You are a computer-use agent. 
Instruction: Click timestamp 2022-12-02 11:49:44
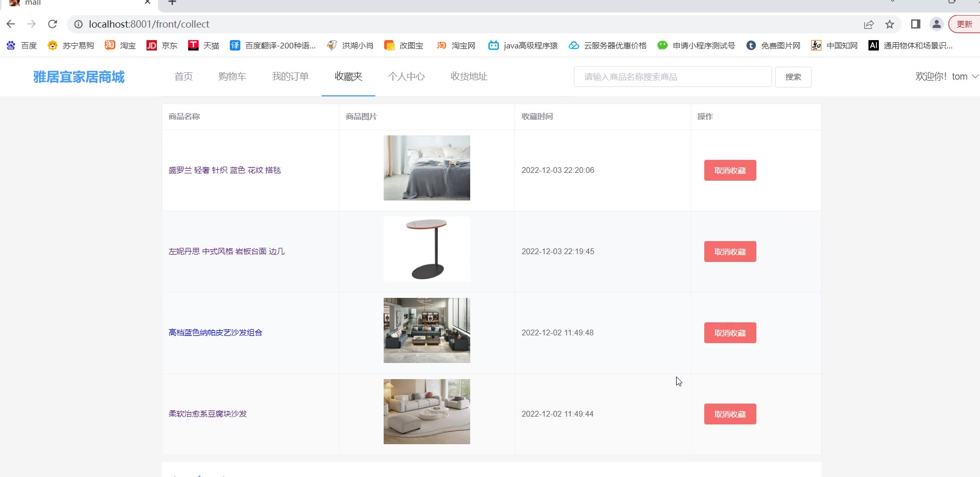coord(557,414)
